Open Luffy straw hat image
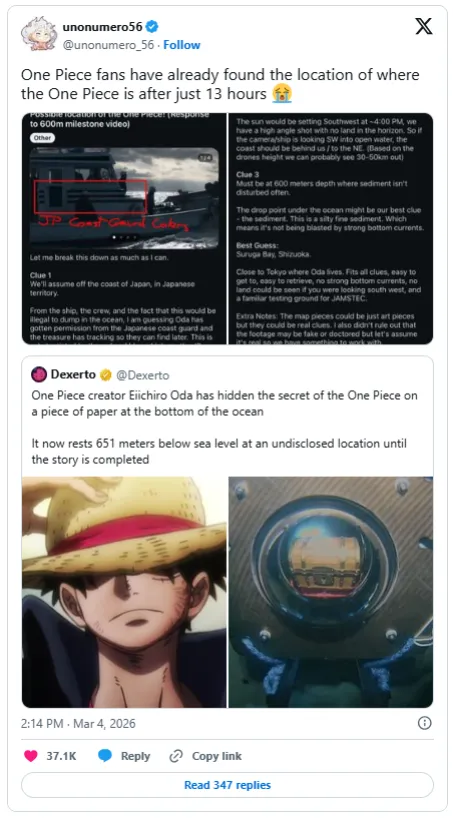Screen dimensions: 453x818 coord(124,592)
